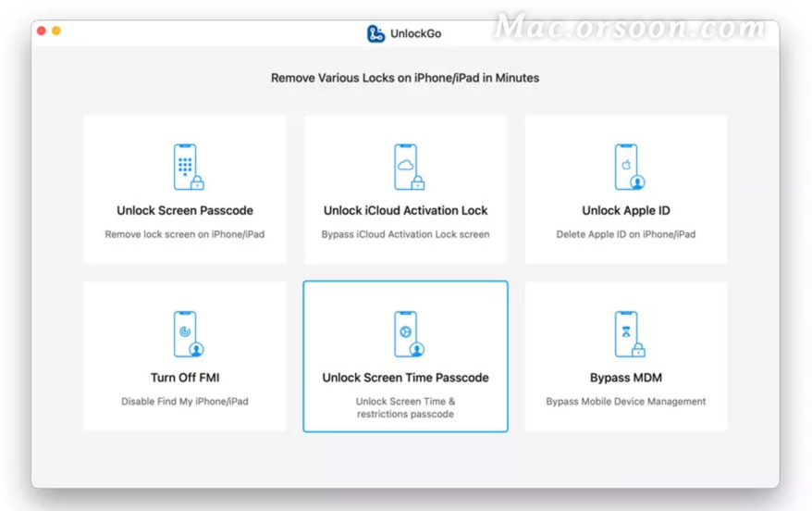
Task: Open the Unlock Apple ID title
Action: click(x=626, y=210)
